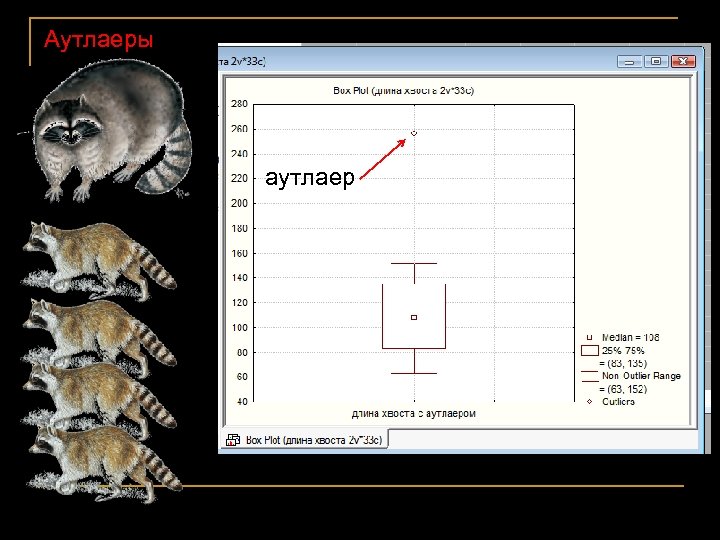Click the 200 y-axis tick label
Screen dimensions: 720x540
[239, 203]
